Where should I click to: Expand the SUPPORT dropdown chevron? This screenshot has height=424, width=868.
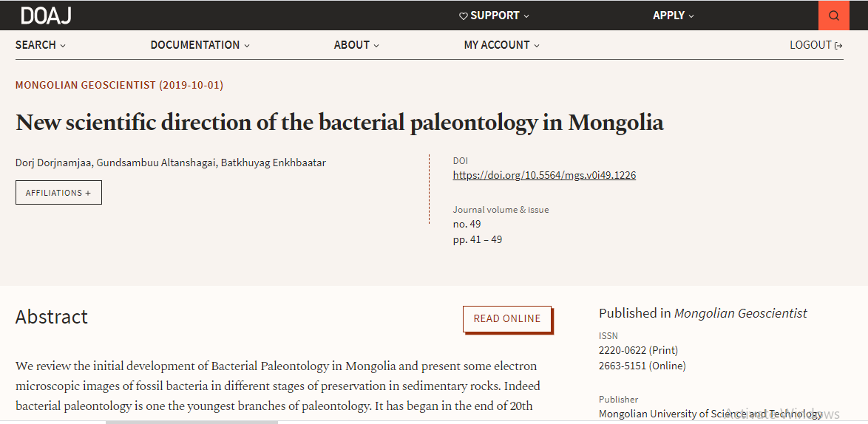[526, 16]
